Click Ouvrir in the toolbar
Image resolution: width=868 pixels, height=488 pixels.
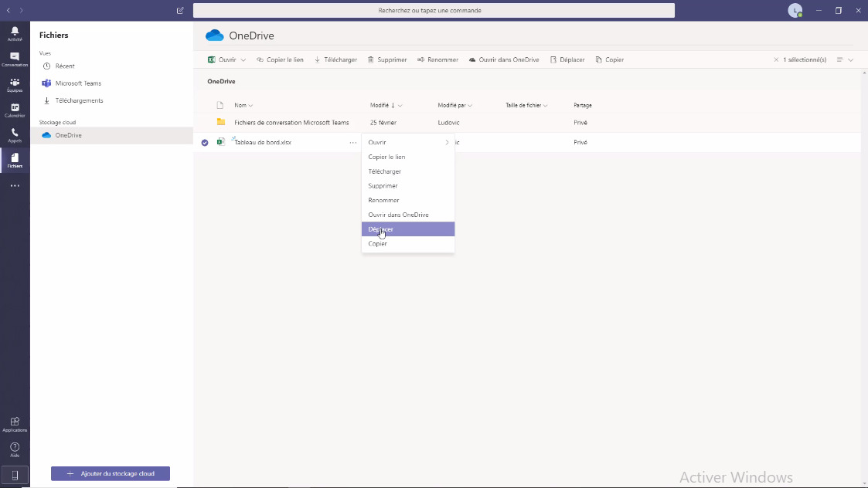coord(222,59)
